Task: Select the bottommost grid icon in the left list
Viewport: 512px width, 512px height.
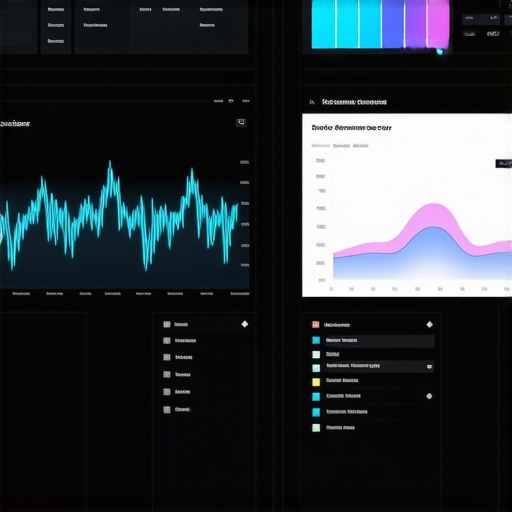Action: (x=167, y=410)
